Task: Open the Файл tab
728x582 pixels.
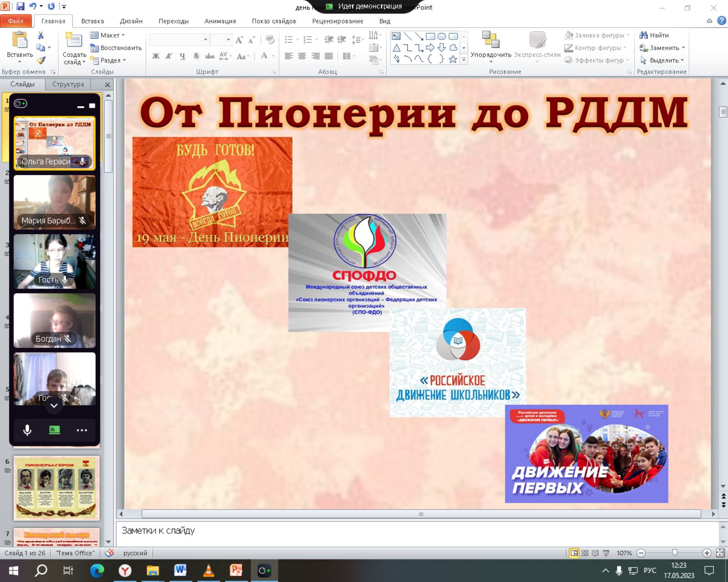Action: click(x=15, y=21)
